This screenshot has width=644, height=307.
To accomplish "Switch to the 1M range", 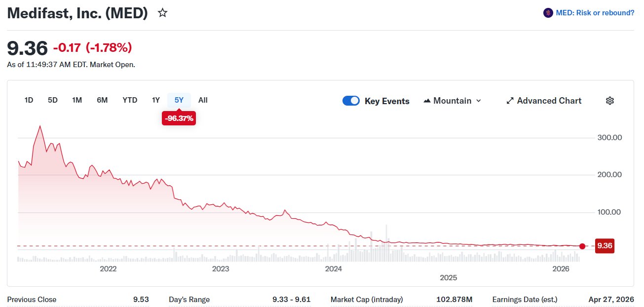I will [77, 100].
